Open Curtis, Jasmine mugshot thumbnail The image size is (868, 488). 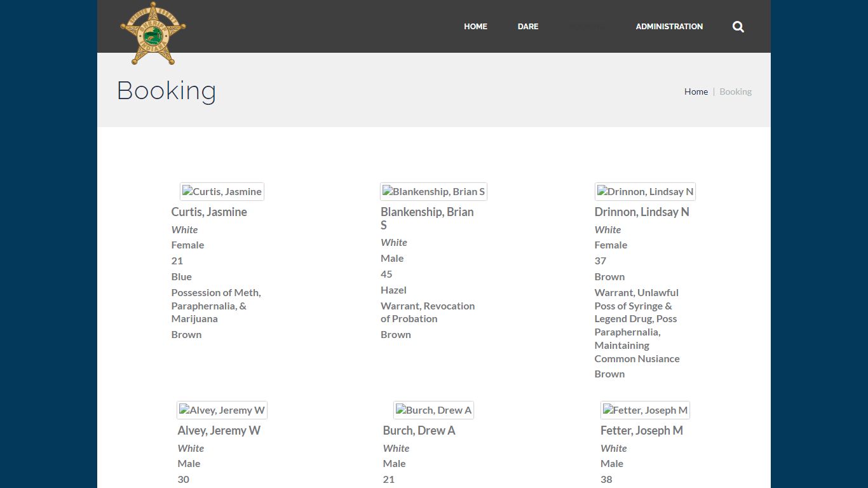222,191
